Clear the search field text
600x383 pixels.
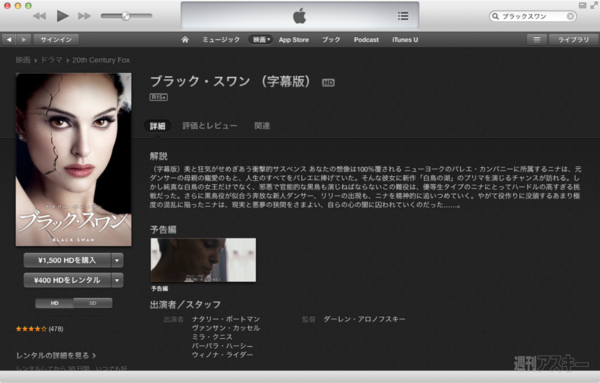point(570,16)
